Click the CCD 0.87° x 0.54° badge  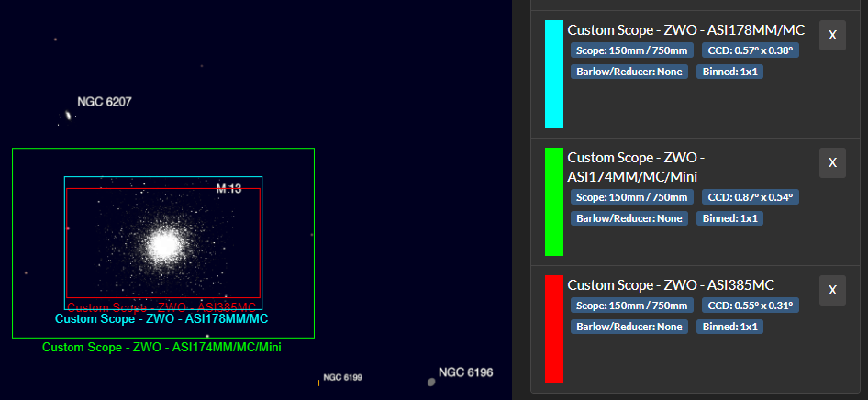(750, 196)
